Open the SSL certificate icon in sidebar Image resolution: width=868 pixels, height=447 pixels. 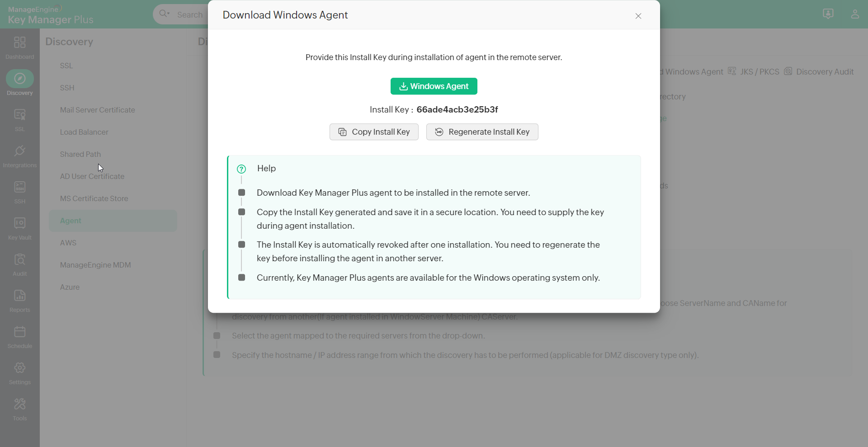click(x=20, y=115)
